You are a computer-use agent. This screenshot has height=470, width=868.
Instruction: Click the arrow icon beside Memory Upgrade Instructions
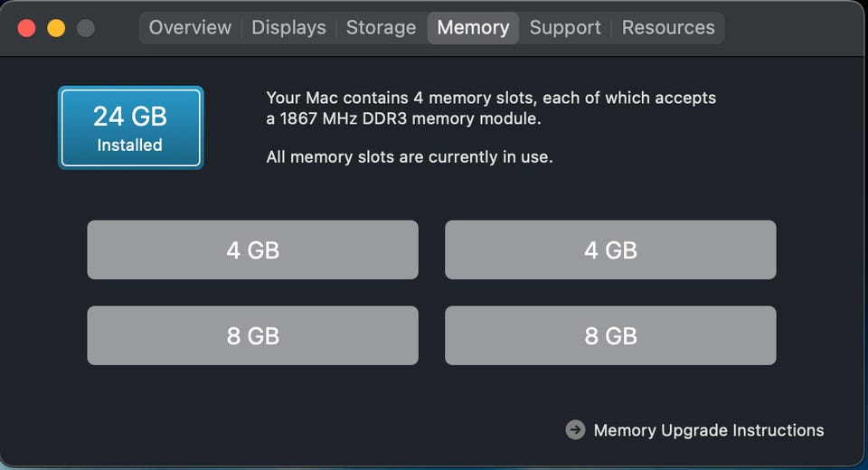(x=575, y=429)
